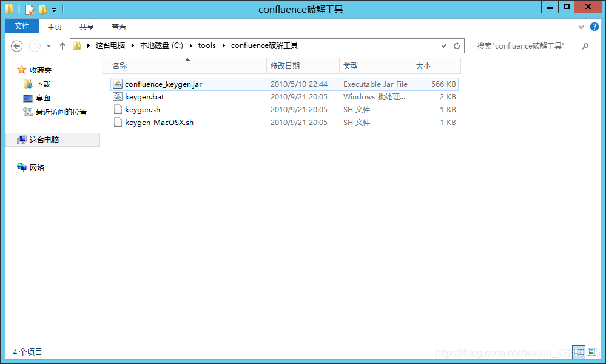Click the search magnifier icon
The height and width of the screenshot is (364, 606).
click(585, 46)
